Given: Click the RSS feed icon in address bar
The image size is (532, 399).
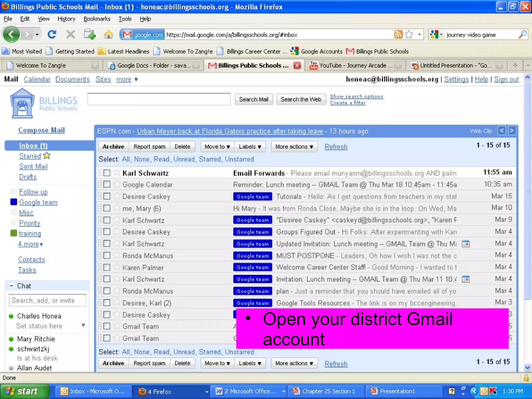Looking at the screenshot, I should (398, 34).
